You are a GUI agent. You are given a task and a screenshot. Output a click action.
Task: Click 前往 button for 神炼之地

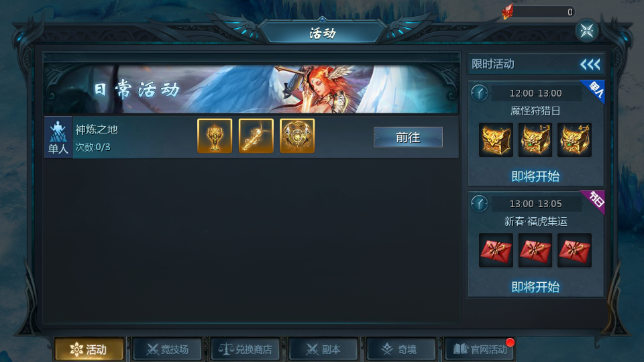[408, 137]
